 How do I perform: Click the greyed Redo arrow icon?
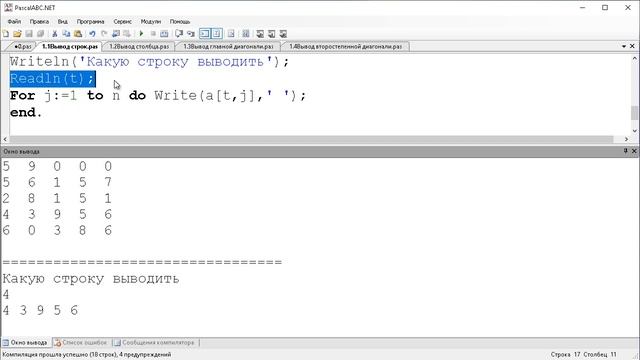click(104, 34)
